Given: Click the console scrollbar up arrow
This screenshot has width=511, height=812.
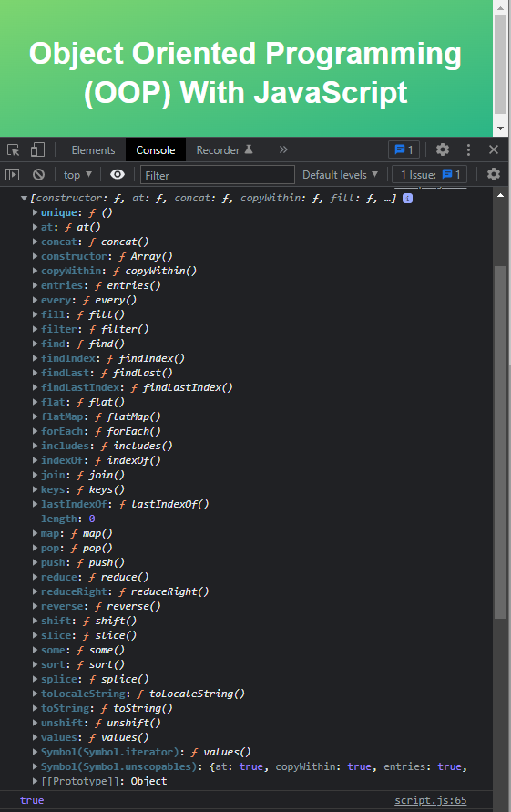Looking at the screenshot, I should click(500, 195).
